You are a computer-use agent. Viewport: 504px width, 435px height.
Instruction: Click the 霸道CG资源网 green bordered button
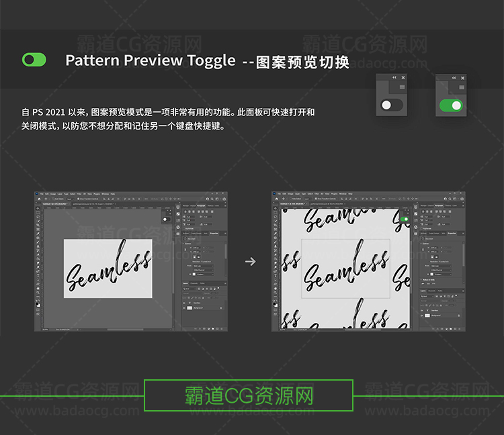249,395
